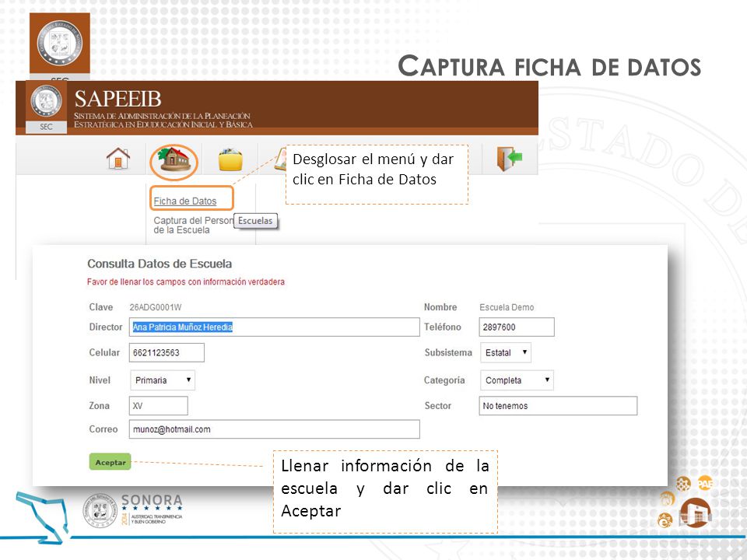747x560 pixels.
Task: Click the Clave value 26ADG0001W
Action: pyautogui.click(x=156, y=308)
